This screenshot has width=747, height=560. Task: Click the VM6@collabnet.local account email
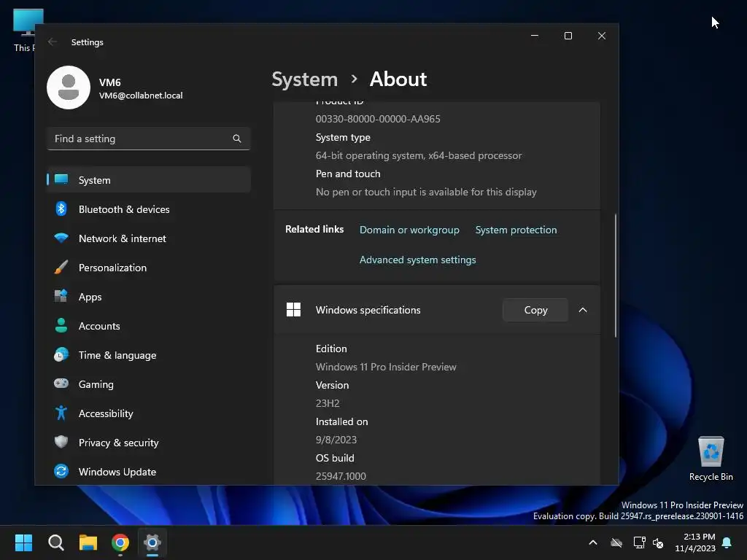(141, 96)
